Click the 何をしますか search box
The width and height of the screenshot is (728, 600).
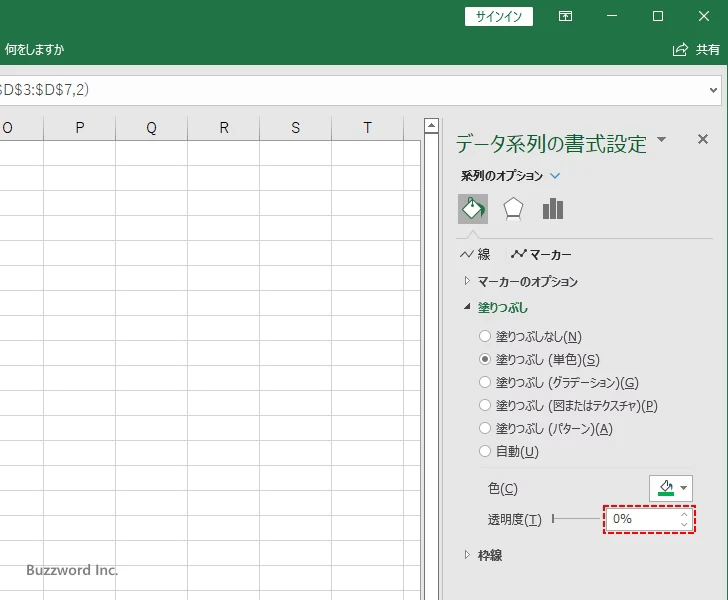[34, 49]
